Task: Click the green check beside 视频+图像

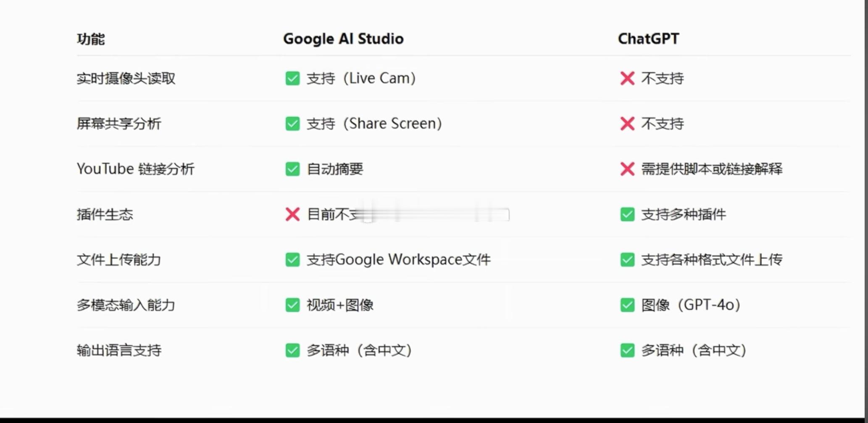Action: pyautogui.click(x=292, y=305)
